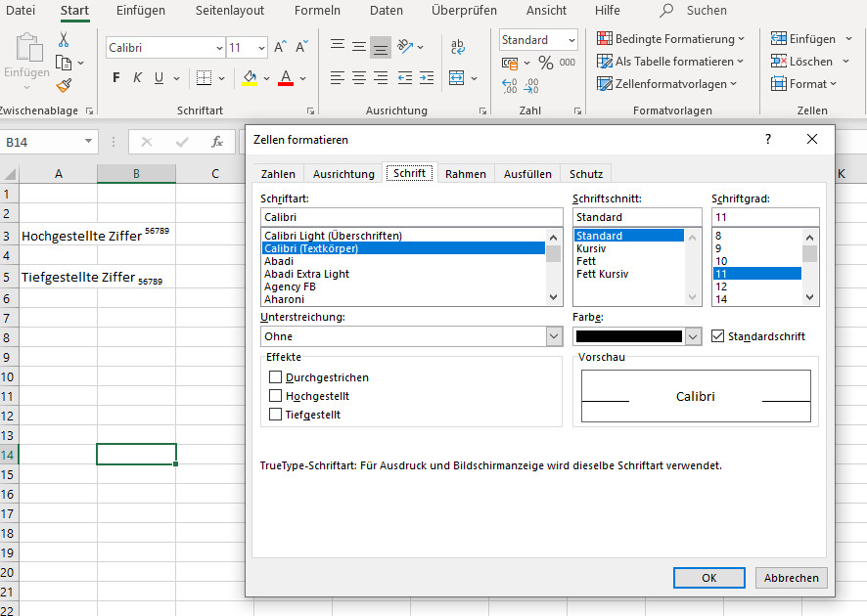Click the scissors Cut icon
Viewport: 867px width, 616px height.
(64, 40)
